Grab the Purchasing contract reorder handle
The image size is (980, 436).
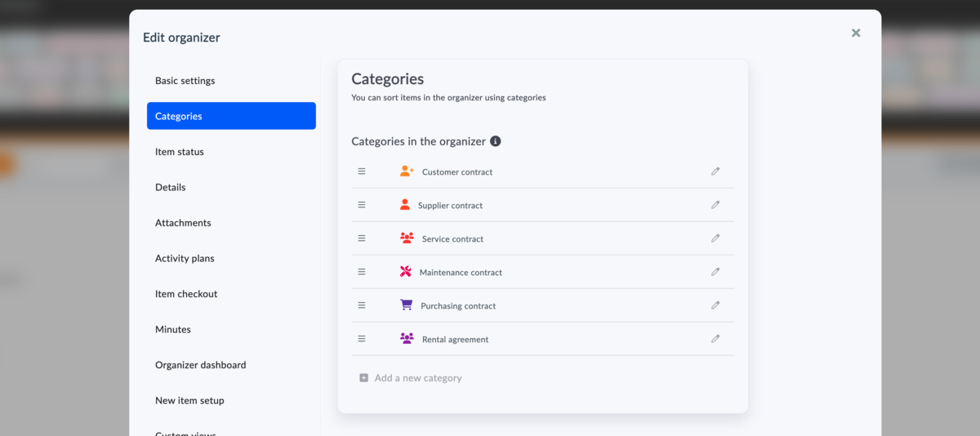pos(362,305)
